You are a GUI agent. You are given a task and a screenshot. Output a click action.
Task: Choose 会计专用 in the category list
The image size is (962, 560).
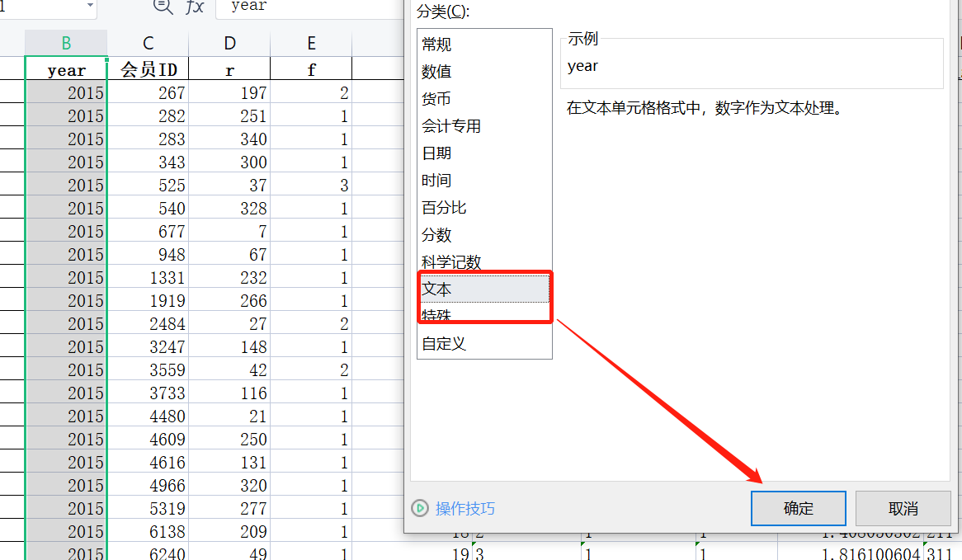tap(484, 125)
